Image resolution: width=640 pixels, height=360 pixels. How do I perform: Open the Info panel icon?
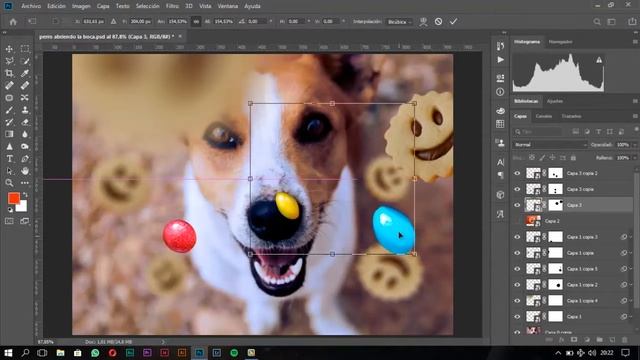[500, 92]
